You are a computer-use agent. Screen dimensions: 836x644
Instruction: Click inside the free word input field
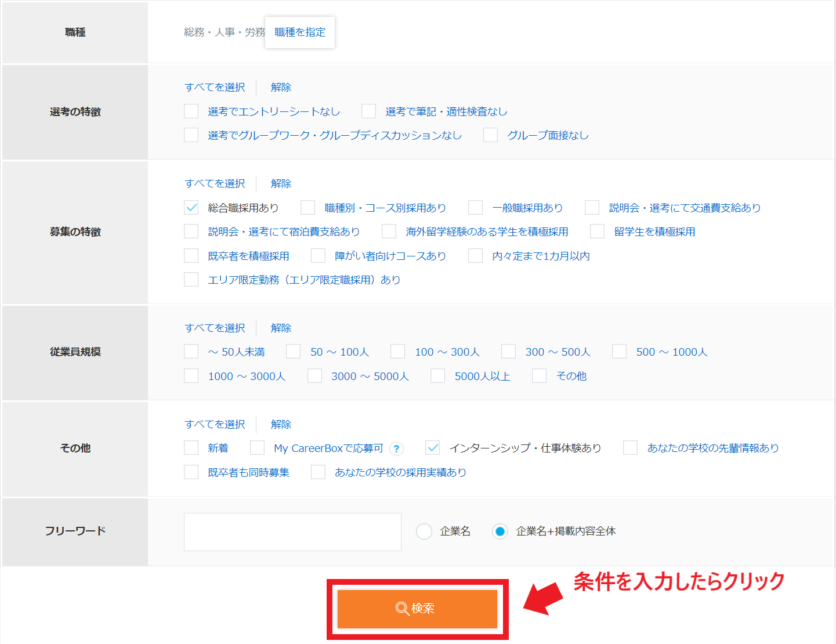(x=292, y=531)
